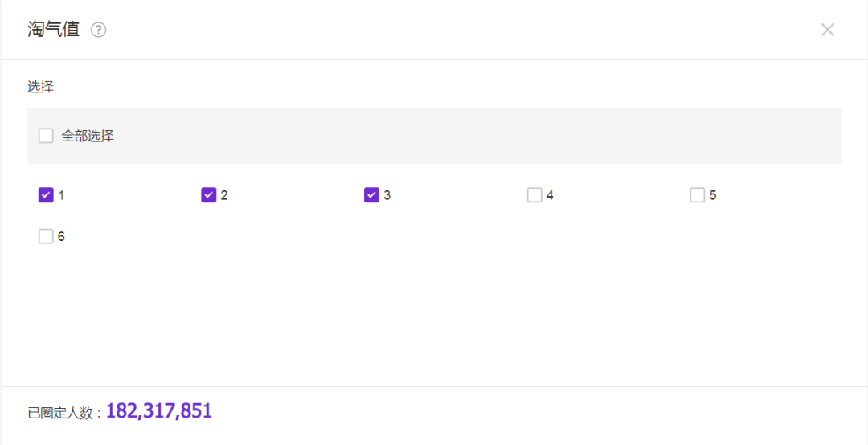868x445 pixels.
Task: Uncheck the checkbox for value 2
Action: click(209, 195)
